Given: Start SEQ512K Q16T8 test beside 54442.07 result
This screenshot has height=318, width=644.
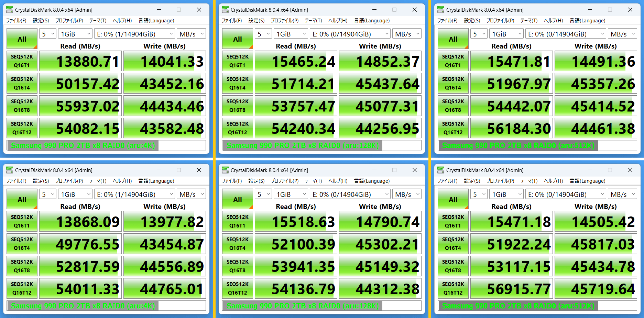Looking at the screenshot, I should tap(453, 106).
